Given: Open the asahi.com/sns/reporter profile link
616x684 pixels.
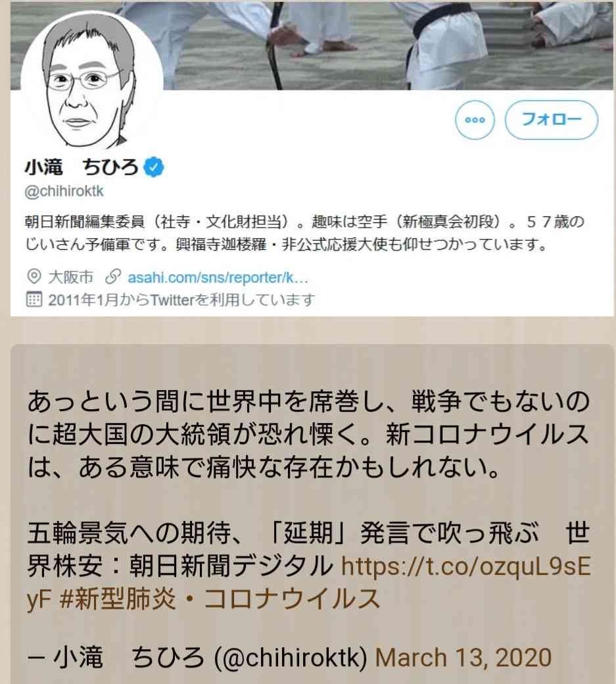Looking at the screenshot, I should coord(218,278).
